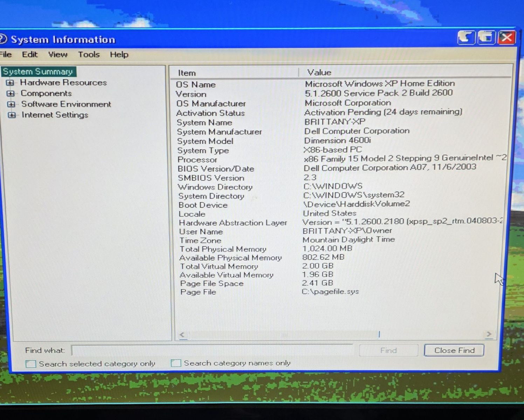Expand the Hardware Resources tree node
Image resolution: width=524 pixels, height=420 pixels.
pos(10,83)
